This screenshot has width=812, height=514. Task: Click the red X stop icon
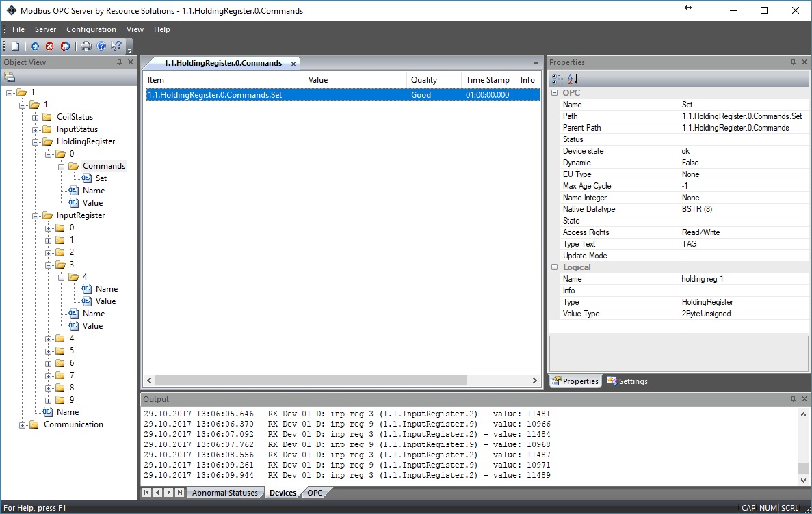point(50,46)
